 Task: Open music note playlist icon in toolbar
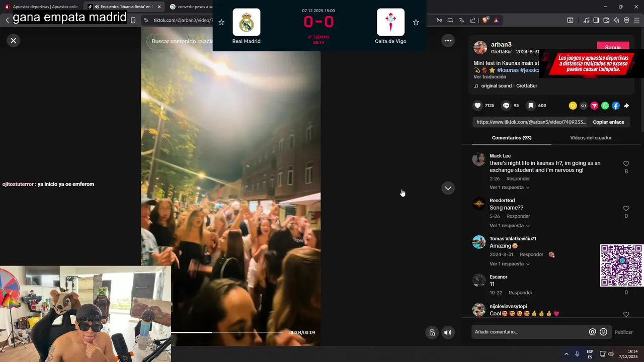[x=586, y=20]
